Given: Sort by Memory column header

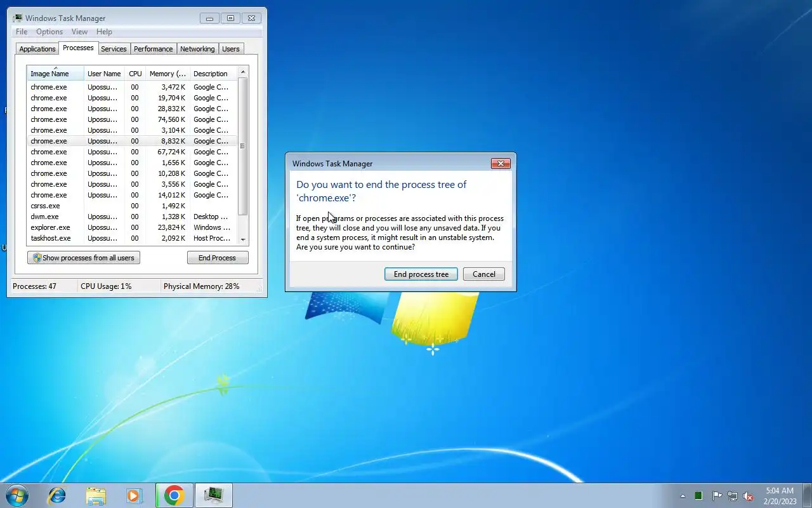Looking at the screenshot, I should (x=167, y=73).
